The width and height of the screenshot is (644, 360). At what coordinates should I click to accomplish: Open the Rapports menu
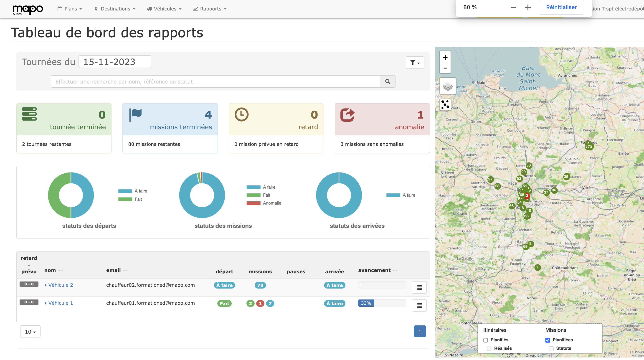(x=210, y=9)
